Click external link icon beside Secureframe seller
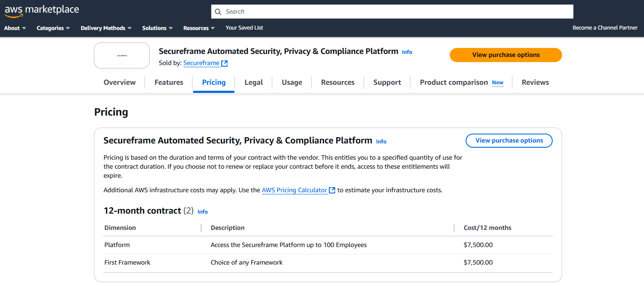 tap(224, 63)
